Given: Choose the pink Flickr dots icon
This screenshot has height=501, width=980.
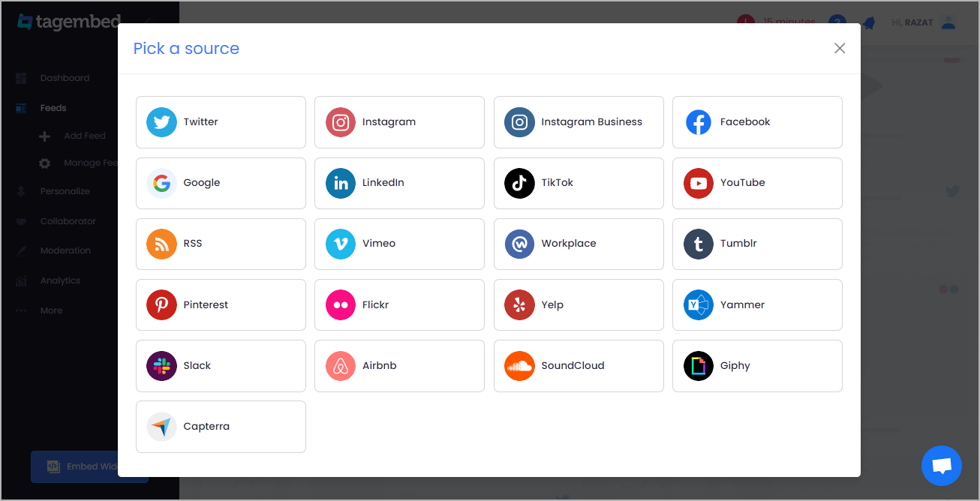Looking at the screenshot, I should coord(340,305).
